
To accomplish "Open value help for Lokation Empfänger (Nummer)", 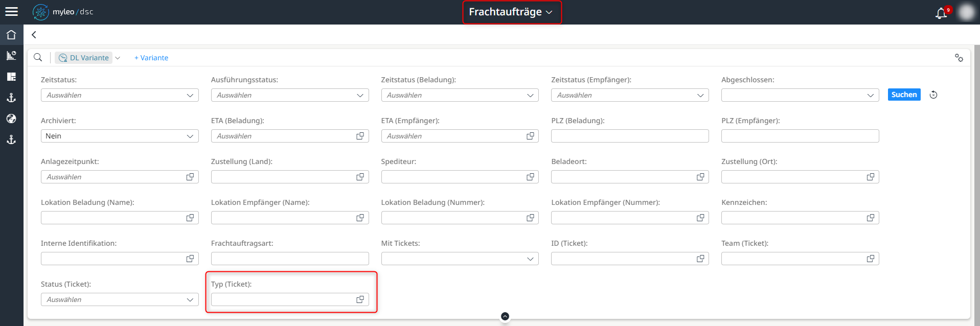I will pyautogui.click(x=700, y=218).
